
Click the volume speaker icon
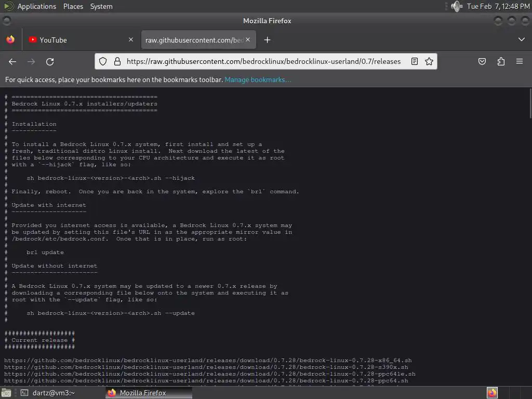tap(457, 6)
